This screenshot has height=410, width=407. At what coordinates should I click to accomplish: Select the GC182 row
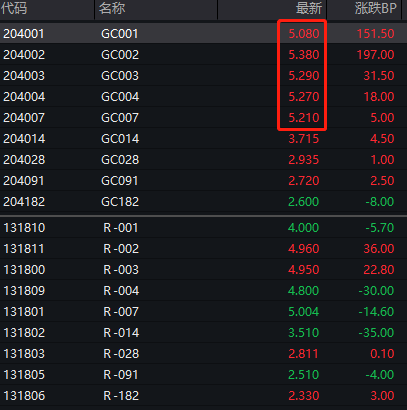click(x=203, y=201)
